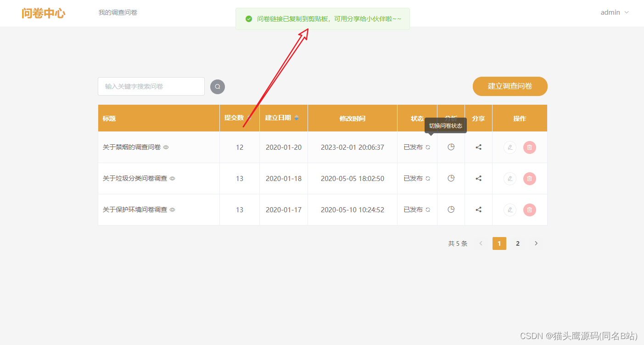
Task: Open analysis chart for 关于保护环境问卷调查
Action: (x=451, y=209)
